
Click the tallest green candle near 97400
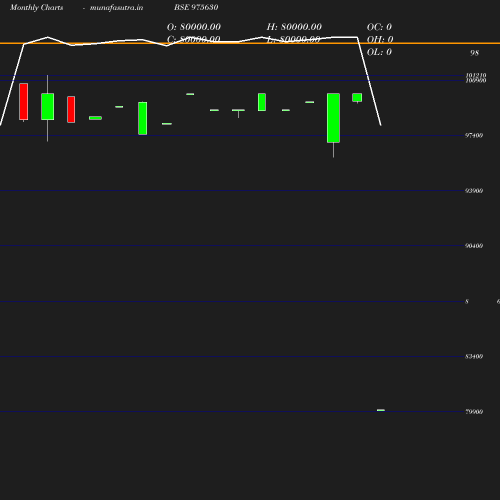333,118
